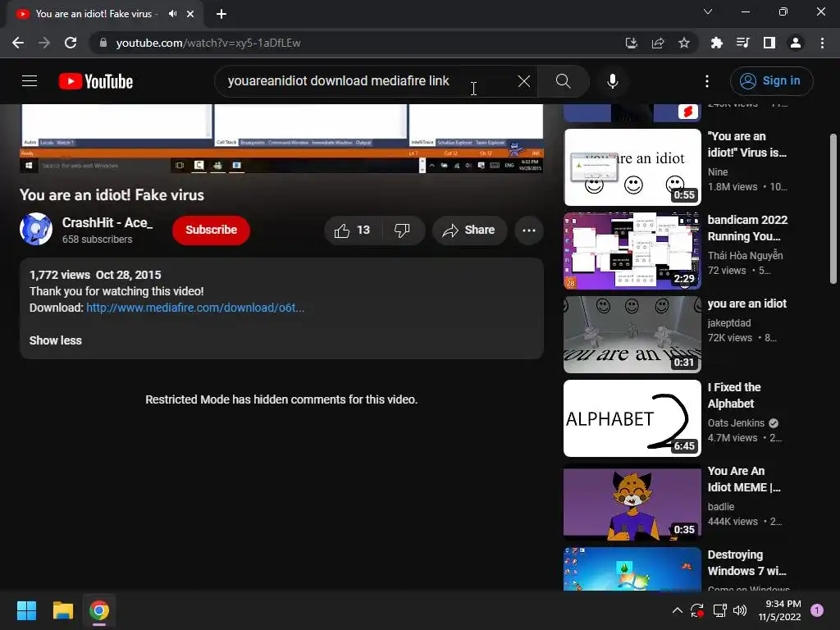Open media control icon in Chrome toolbar

(x=742, y=43)
